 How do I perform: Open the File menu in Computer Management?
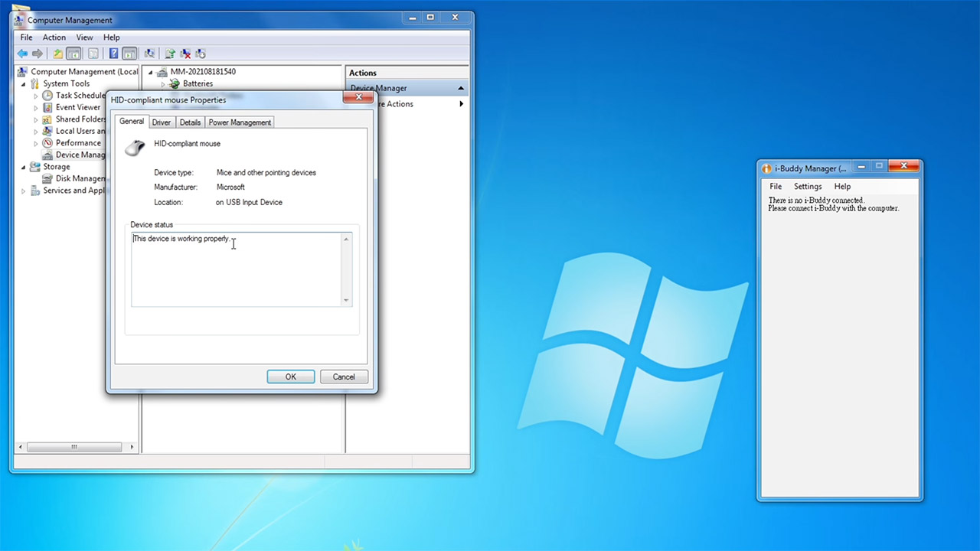pyautogui.click(x=27, y=37)
